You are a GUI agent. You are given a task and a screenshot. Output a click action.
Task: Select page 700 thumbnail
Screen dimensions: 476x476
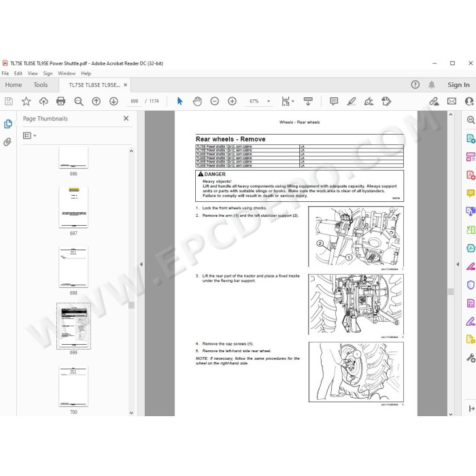pyautogui.click(x=73, y=386)
